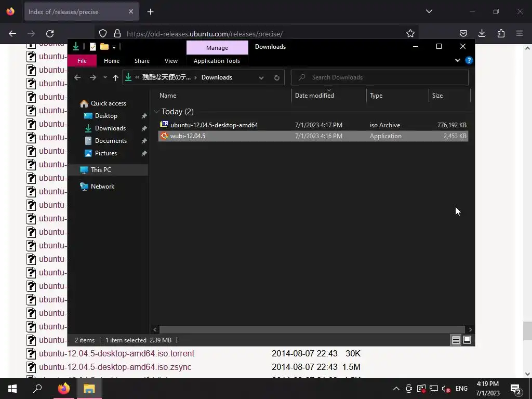The width and height of the screenshot is (532, 399).
Task: Open Explorer help question mark icon
Action: pyautogui.click(x=469, y=60)
